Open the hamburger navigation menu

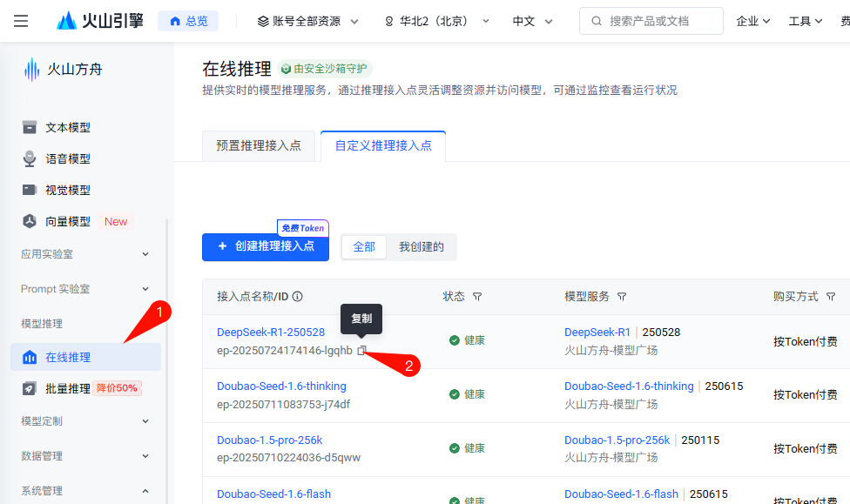coord(21,21)
